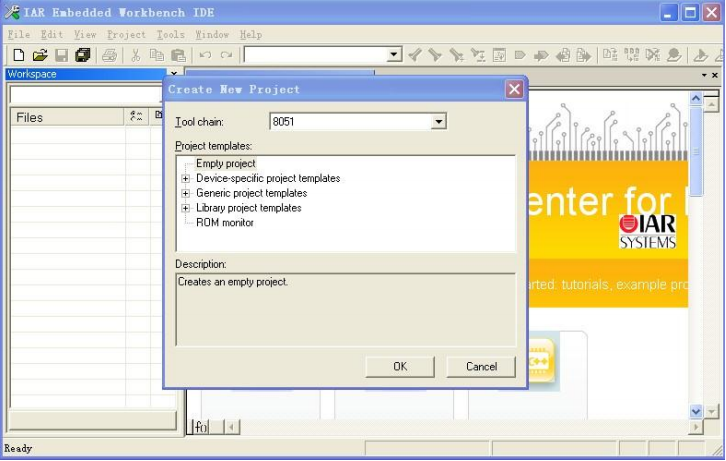Screen dimensions: 726x461
Task: Confirm project creation with OK
Action: (400, 367)
